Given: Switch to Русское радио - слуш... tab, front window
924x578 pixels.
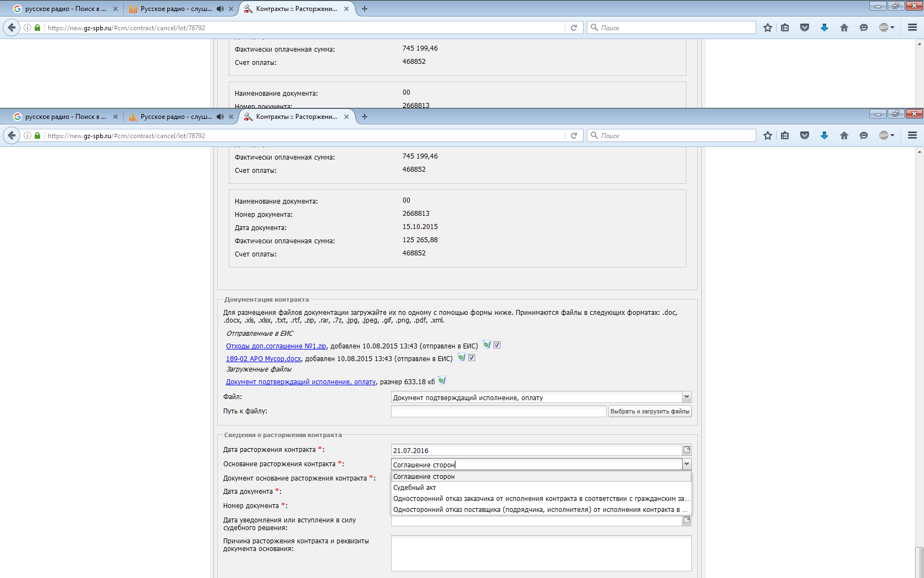Looking at the screenshot, I should click(176, 117).
